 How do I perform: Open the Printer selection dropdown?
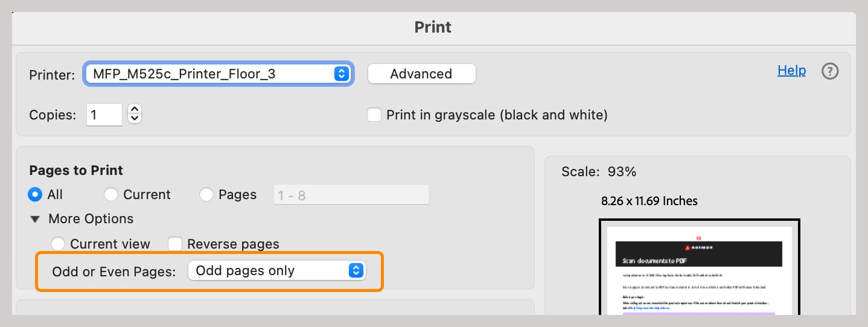[219, 74]
